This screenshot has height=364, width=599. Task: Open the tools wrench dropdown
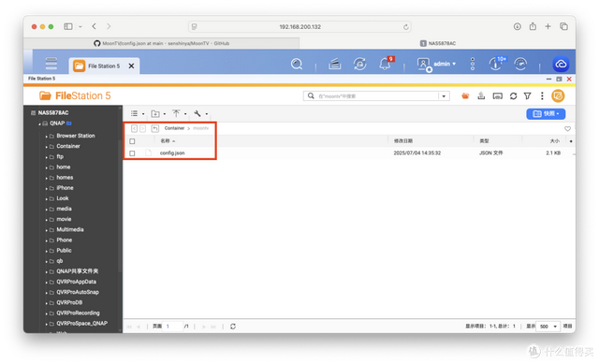point(200,113)
